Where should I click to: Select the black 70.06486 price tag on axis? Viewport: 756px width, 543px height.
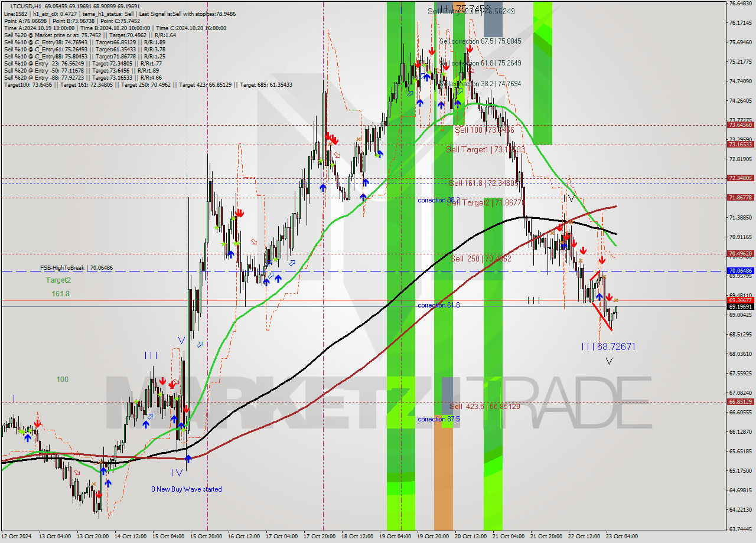click(x=740, y=271)
